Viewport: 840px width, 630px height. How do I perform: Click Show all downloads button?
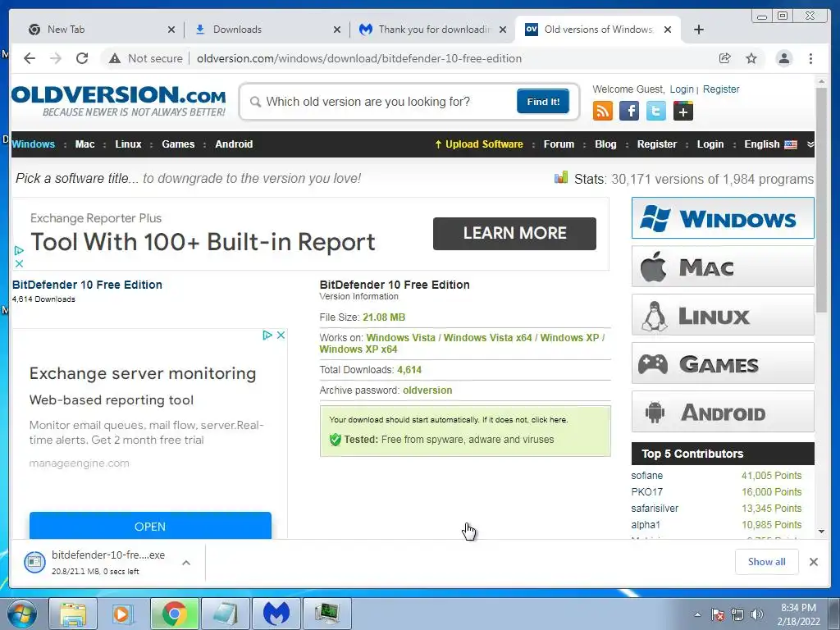coord(767,561)
